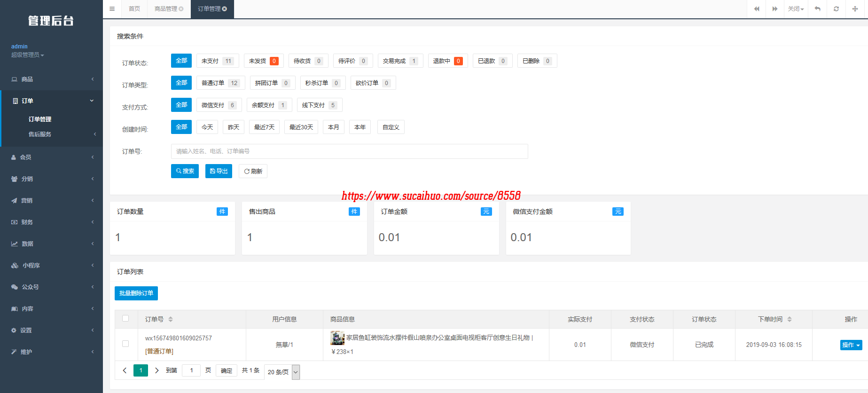Click the order number wx156749801609025757 text
Image resolution: width=868 pixels, height=393 pixels.
pyautogui.click(x=179, y=338)
